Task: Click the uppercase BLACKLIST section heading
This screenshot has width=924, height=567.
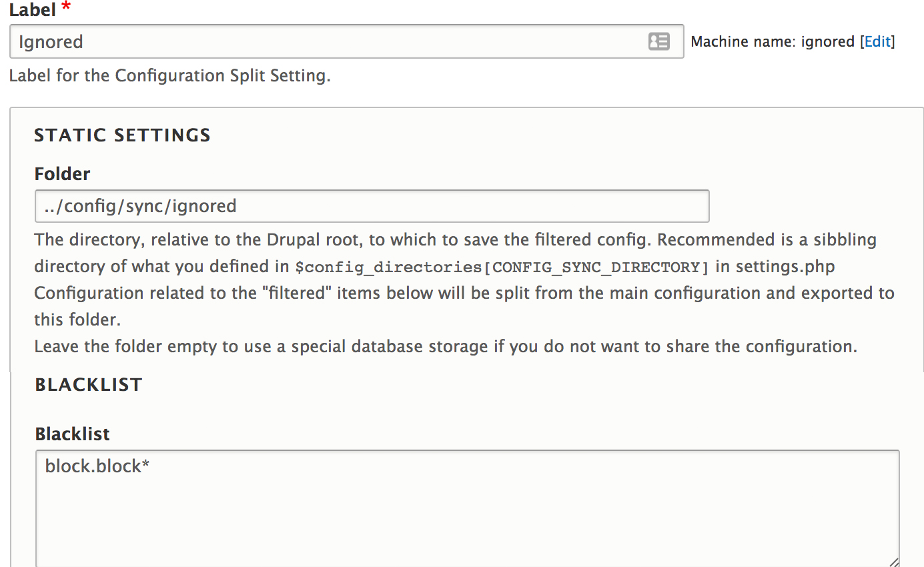Action: [89, 385]
